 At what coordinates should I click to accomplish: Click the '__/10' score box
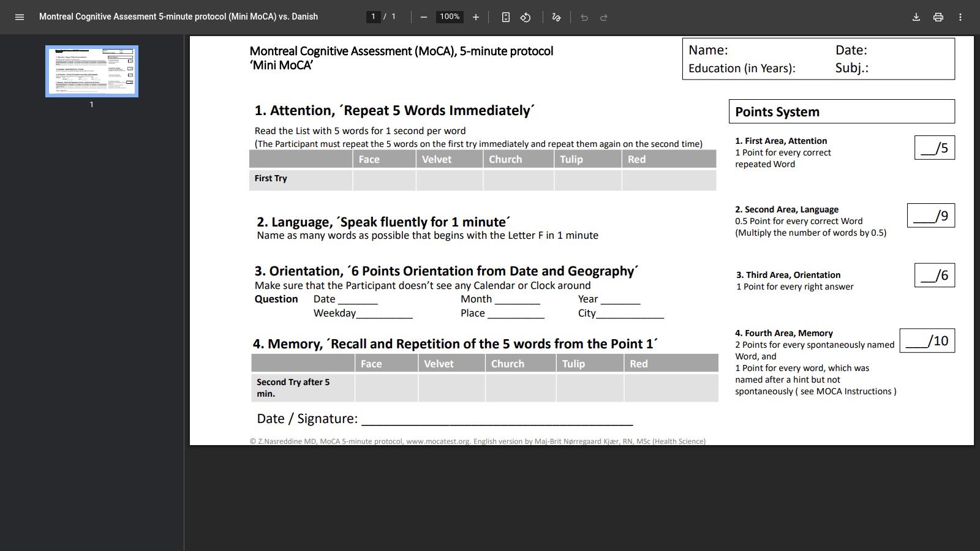[927, 340]
